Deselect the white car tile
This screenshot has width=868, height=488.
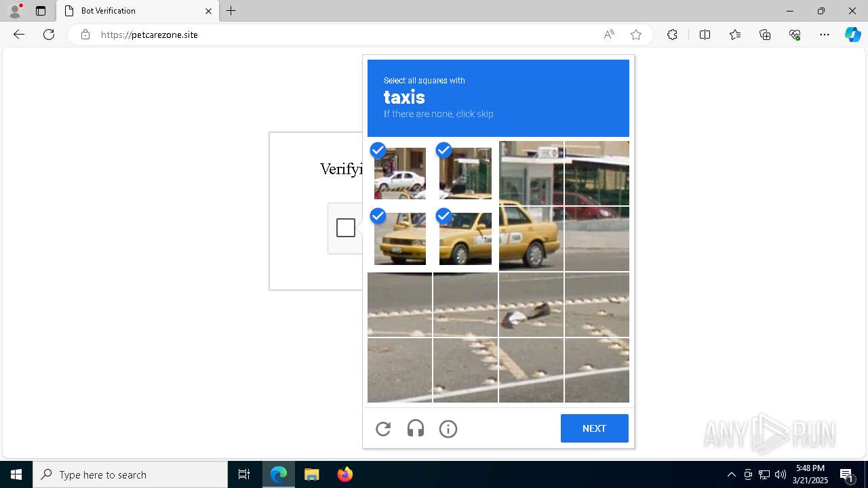tap(400, 174)
